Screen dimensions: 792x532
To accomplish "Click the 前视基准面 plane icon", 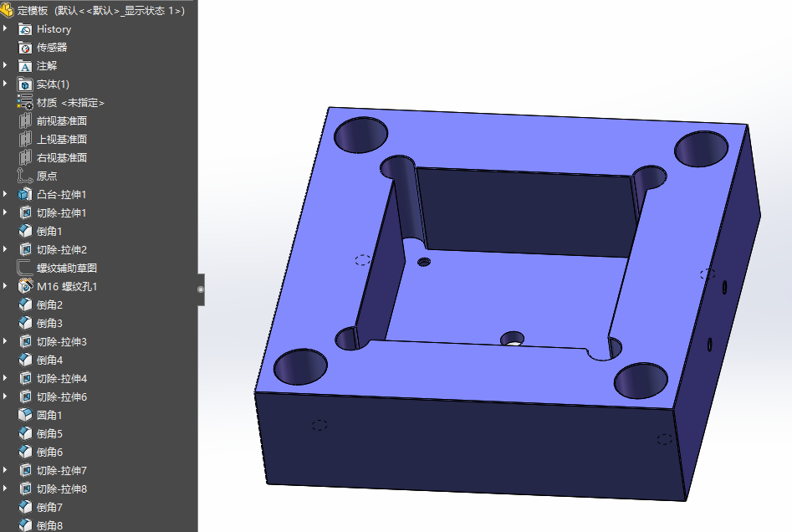I will 25,121.
